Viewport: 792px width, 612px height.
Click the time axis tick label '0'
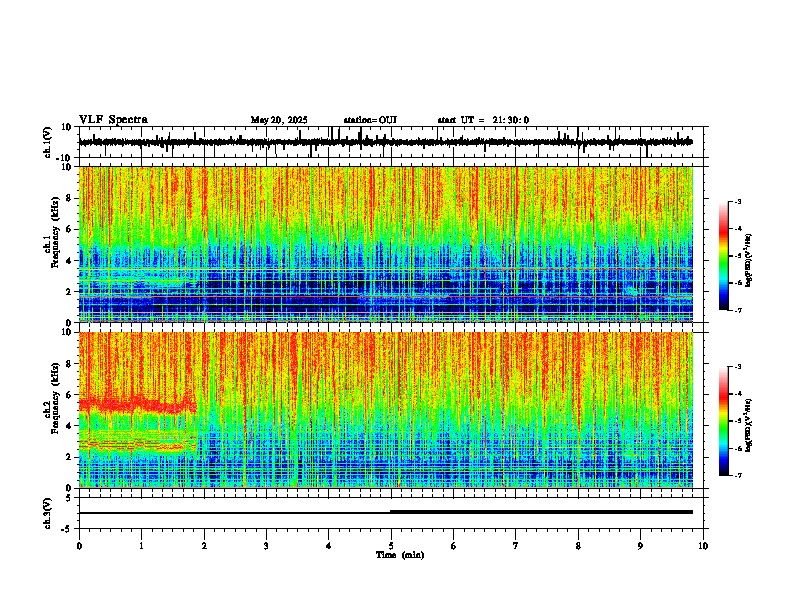click(79, 546)
